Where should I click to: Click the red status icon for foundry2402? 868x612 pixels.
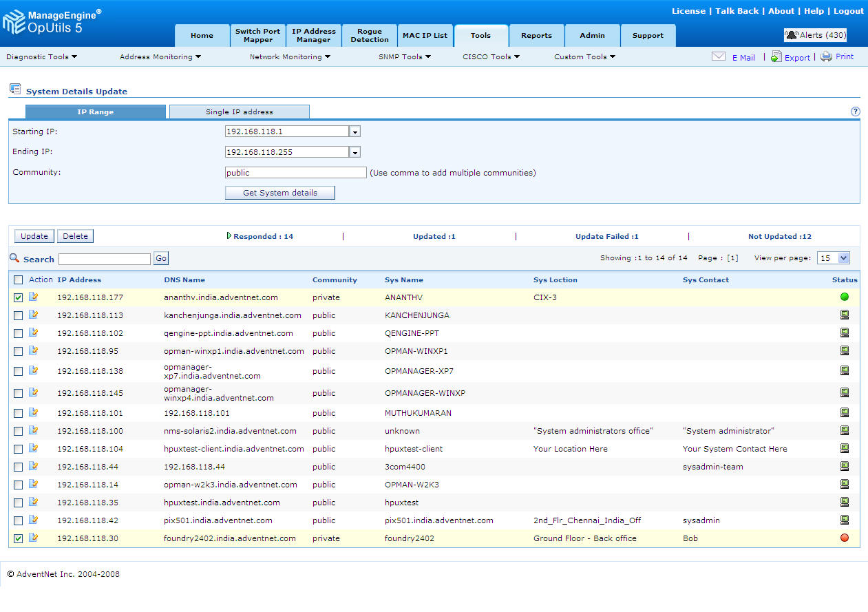pyautogui.click(x=845, y=538)
